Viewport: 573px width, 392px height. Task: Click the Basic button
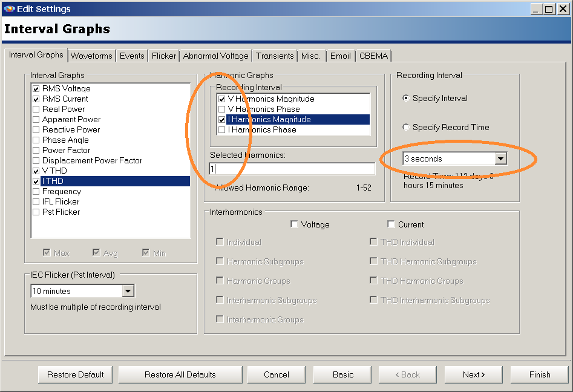click(342, 374)
